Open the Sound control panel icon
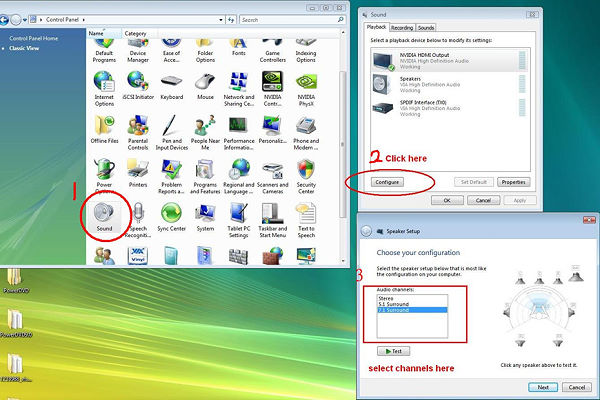The image size is (600, 400). [x=104, y=212]
